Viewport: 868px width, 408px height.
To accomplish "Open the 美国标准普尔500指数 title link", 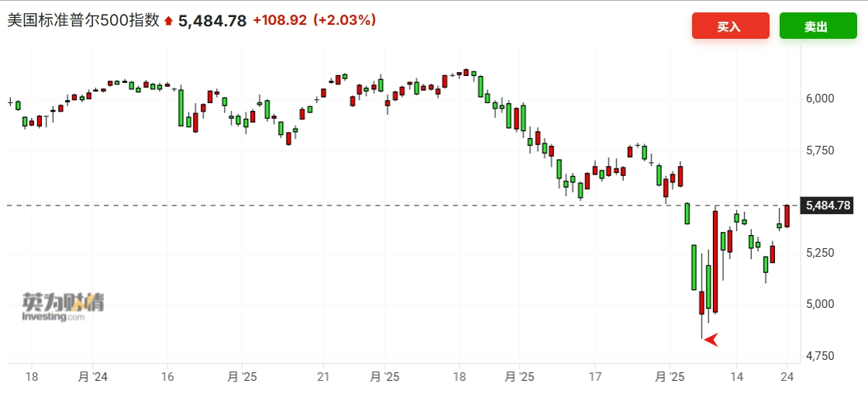I will coord(83,20).
